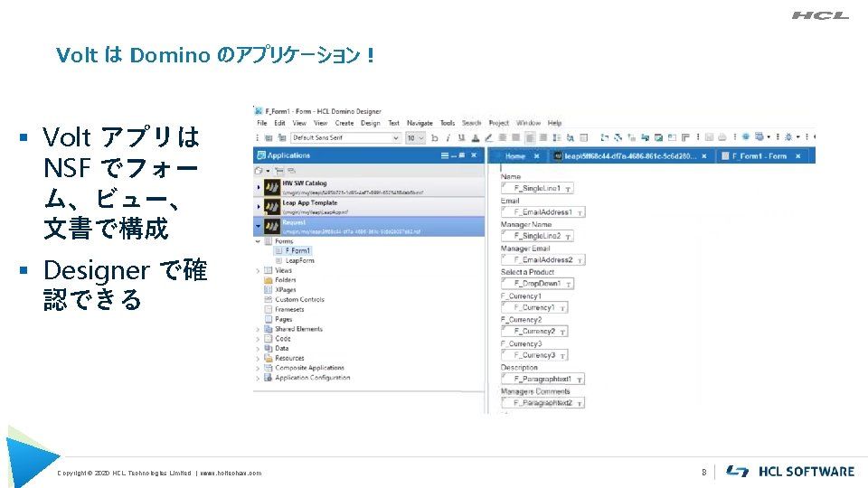Expand the Composite Applications node

pos(258,368)
